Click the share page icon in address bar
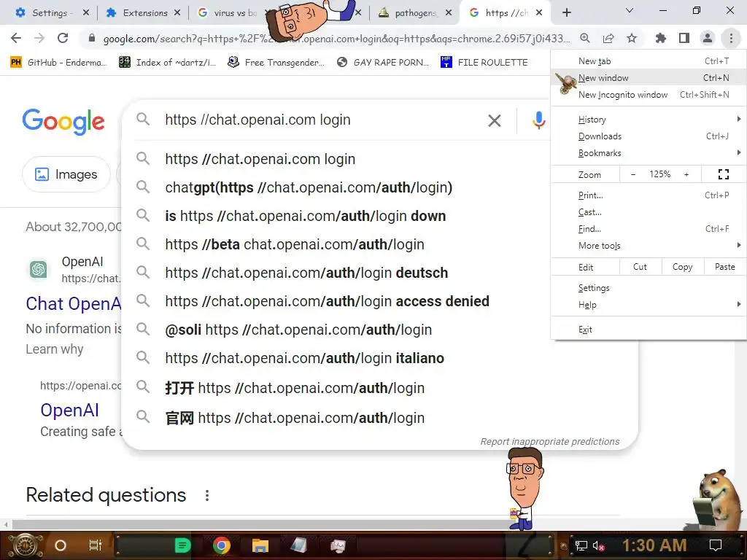747x560 pixels. (608, 38)
